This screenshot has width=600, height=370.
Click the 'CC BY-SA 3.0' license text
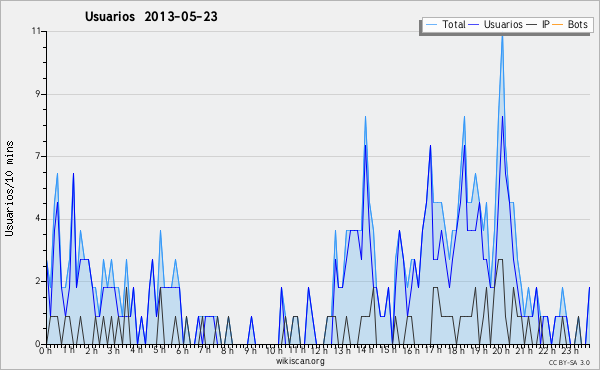click(x=569, y=362)
